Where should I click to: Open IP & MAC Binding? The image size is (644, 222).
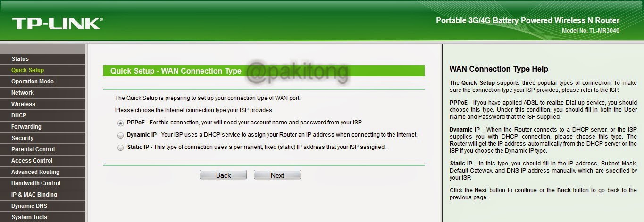(43, 195)
